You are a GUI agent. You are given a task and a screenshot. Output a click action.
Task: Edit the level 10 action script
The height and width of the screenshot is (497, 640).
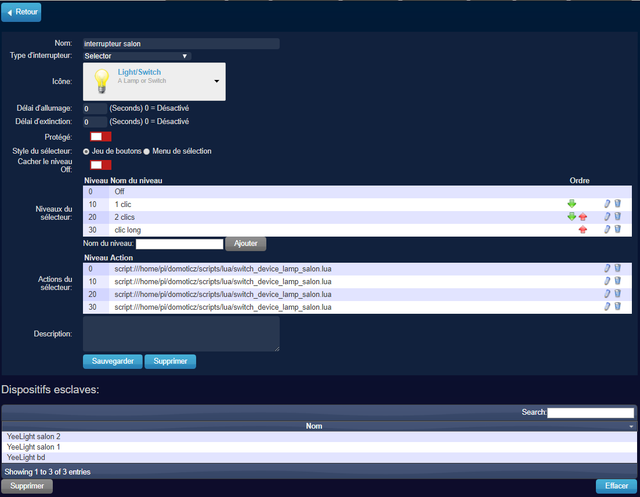(x=607, y=281)
